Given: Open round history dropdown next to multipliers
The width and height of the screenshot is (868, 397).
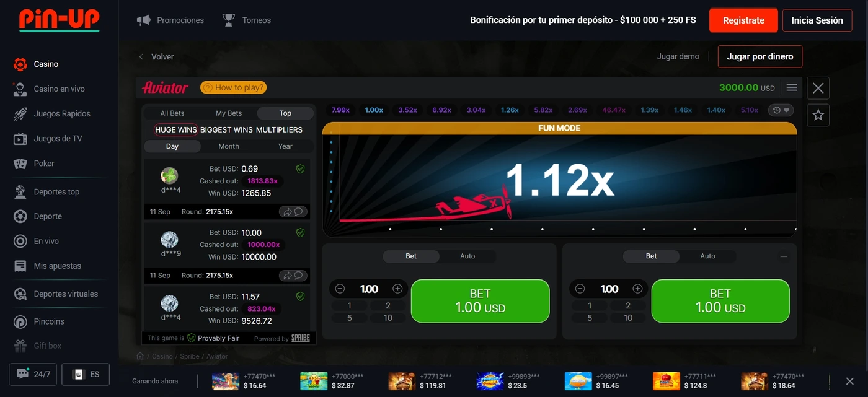Looking at the screenshot, I should pos(781,110).
